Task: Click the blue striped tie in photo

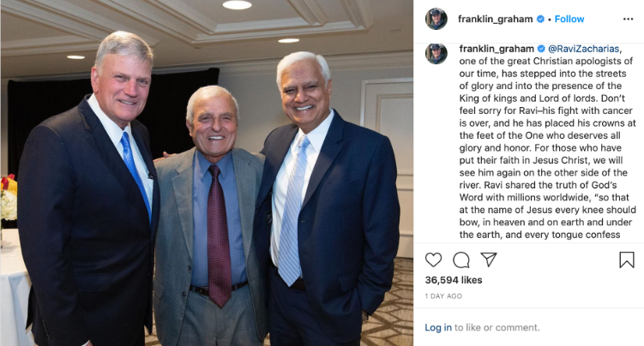Action: [292, 212]
